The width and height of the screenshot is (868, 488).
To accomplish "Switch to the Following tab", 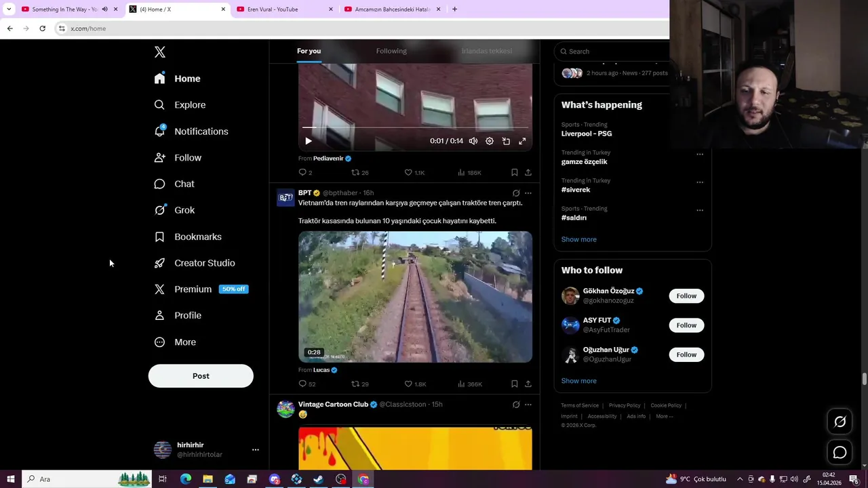I will coord(391,51).
